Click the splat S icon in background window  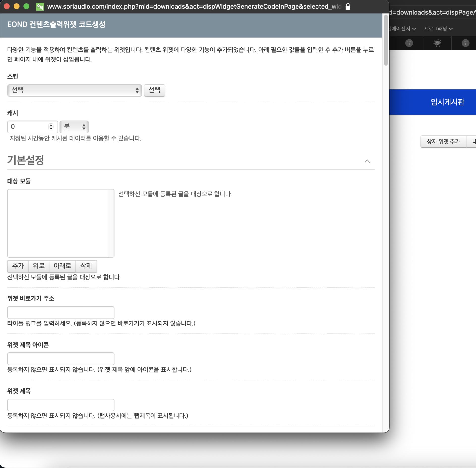click(437, 43)
